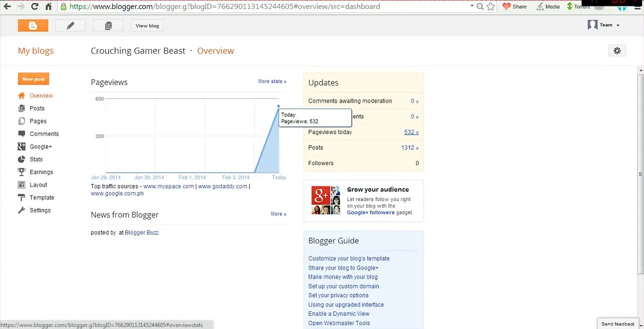
Task: Click Set up your custom domain link
Action: tap(343, 286)
